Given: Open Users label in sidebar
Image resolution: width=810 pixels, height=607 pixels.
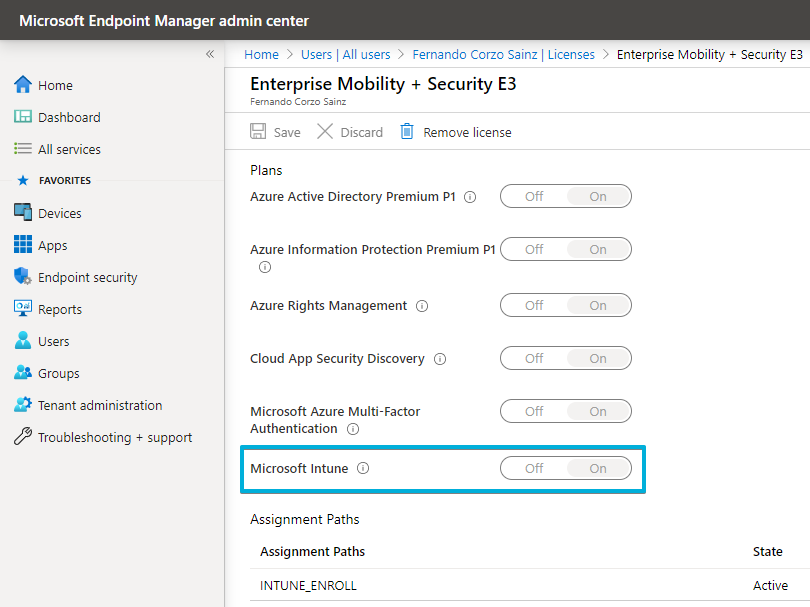Looking at the screenshot, I should click(54, 341).
